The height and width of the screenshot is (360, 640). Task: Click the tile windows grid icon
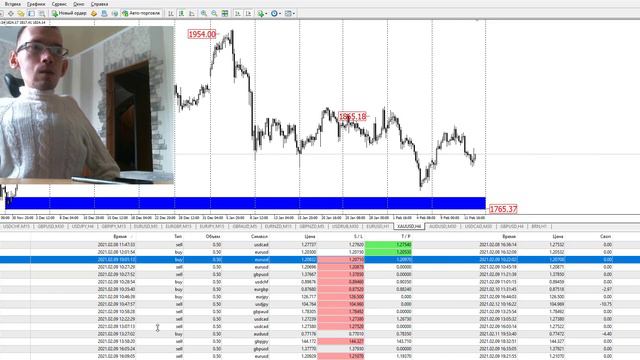pyautogui.click(x=225, y=13)
